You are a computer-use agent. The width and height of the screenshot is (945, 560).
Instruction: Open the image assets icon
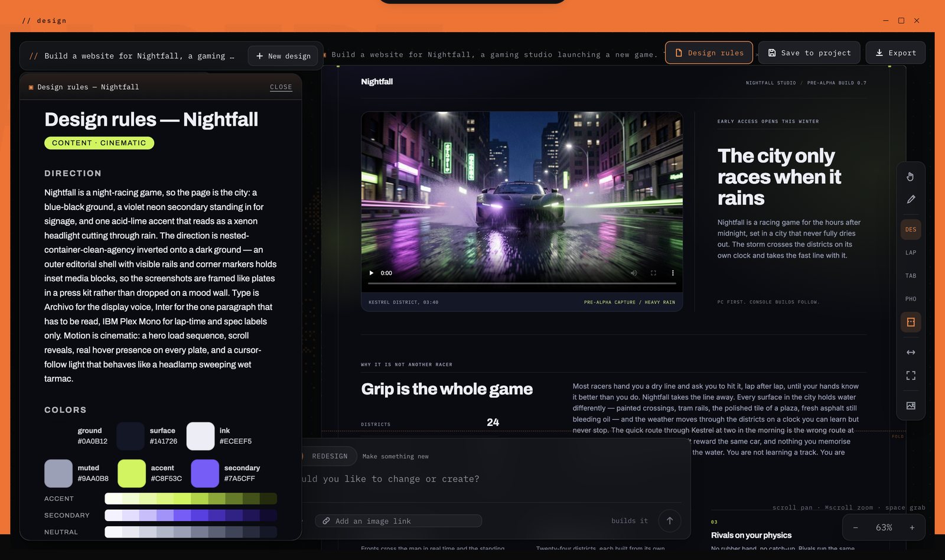911,406
